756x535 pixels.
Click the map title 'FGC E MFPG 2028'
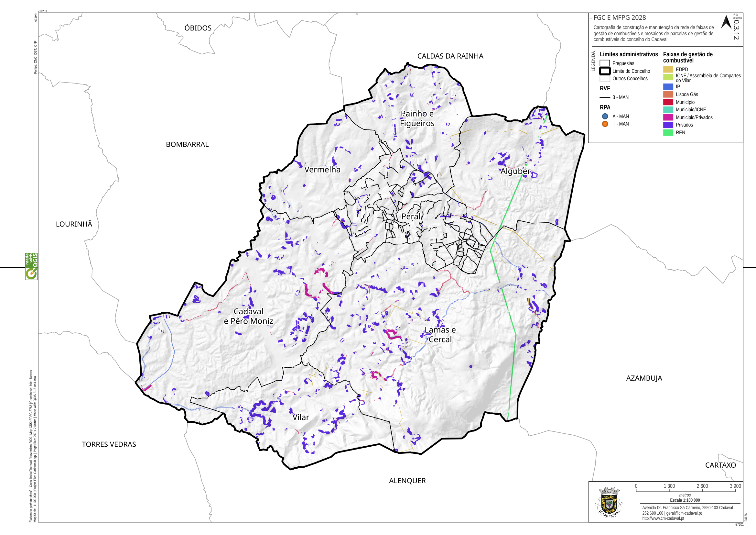tap(620, 18)
